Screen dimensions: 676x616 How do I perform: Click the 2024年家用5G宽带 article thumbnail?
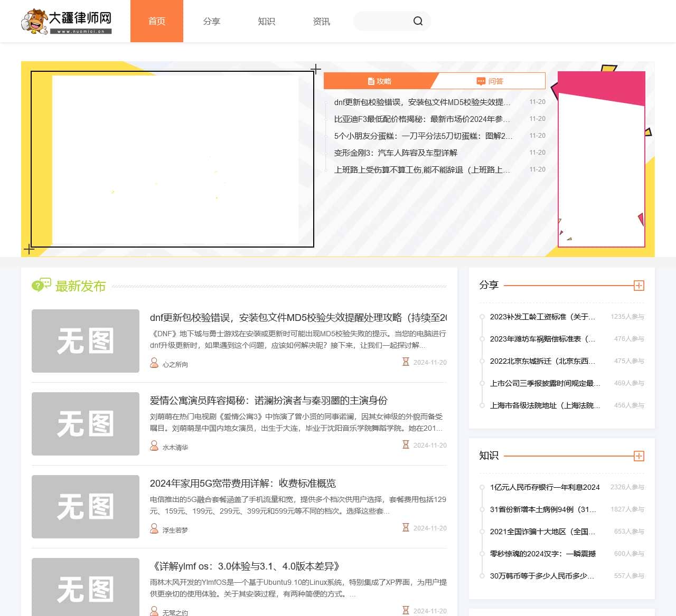(x=86, y=507)
